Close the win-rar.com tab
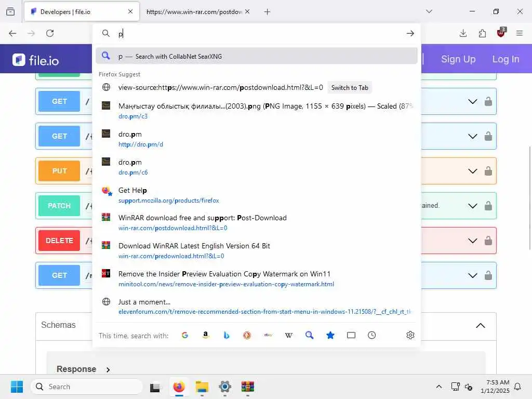Image resolution: width=532 pixels, height=399 pixels. point(247,11)
